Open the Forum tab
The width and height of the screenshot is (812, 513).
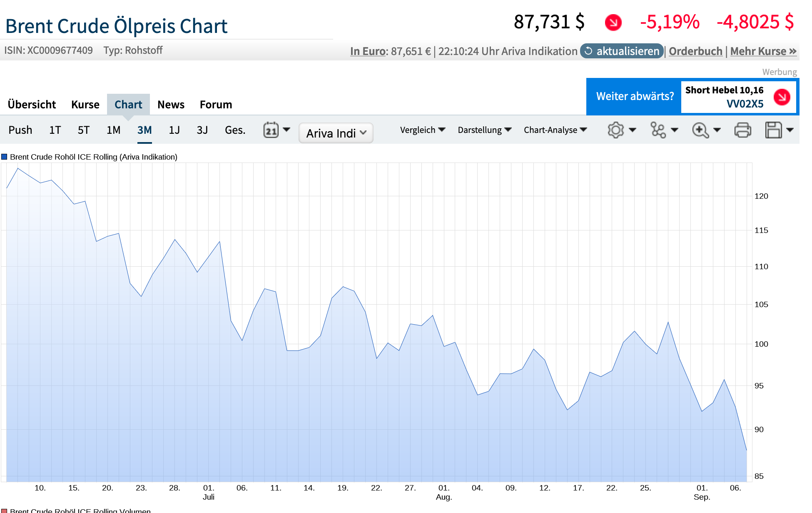(216, 105)
